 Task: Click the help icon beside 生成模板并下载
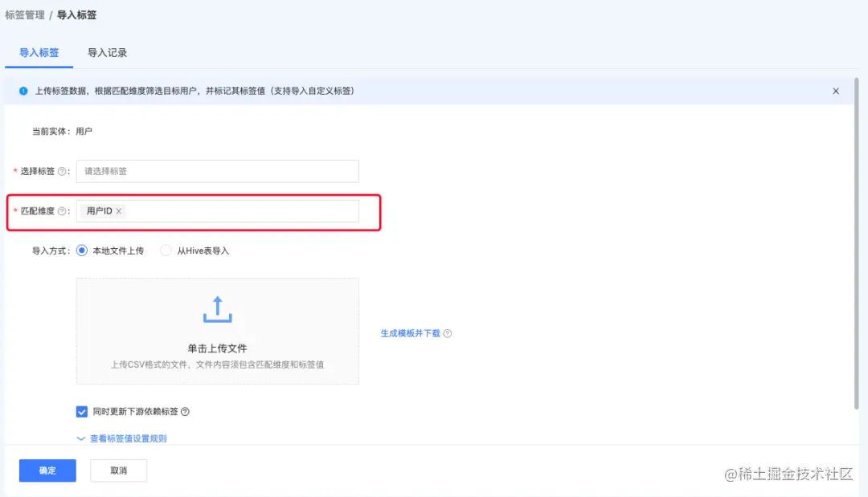point(447,332)
